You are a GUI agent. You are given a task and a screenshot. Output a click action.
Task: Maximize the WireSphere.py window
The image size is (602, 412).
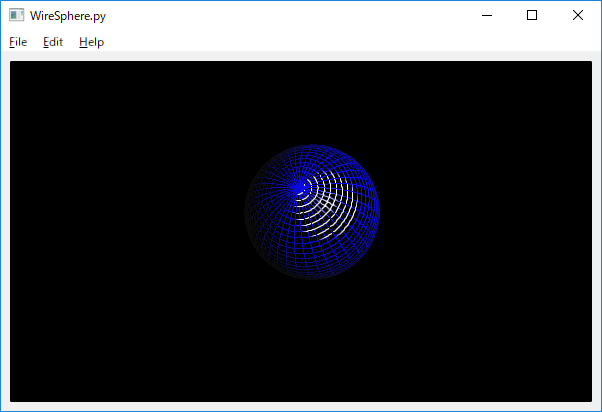pyautogui.click(x=532, y=15)
